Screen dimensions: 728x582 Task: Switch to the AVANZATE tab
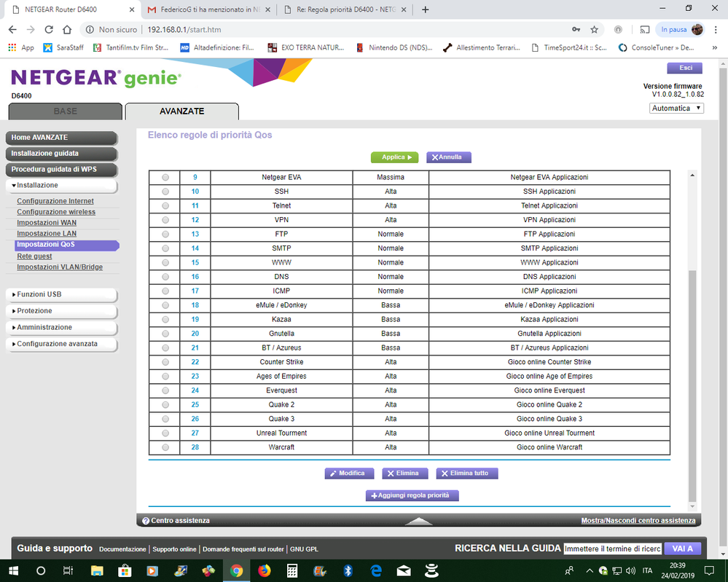[x=182, y=111]
